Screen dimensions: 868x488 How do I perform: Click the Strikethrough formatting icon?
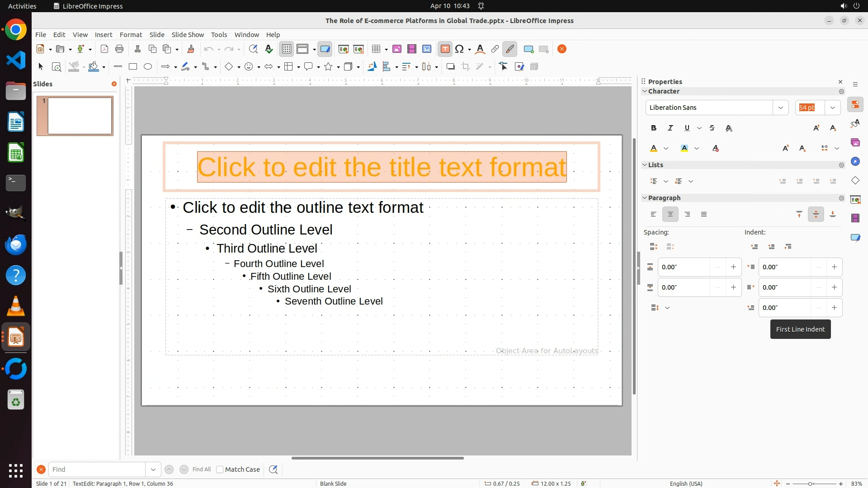pyautogui.click(x=712, y=128)
